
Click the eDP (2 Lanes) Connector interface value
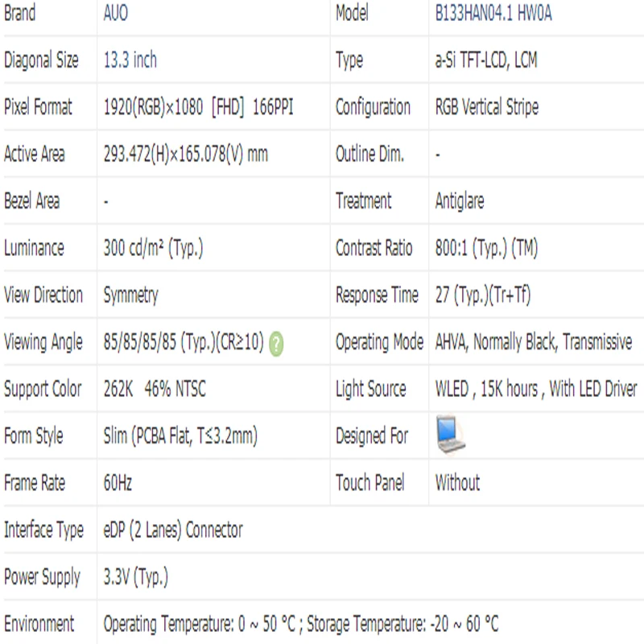tap(173, 530)
